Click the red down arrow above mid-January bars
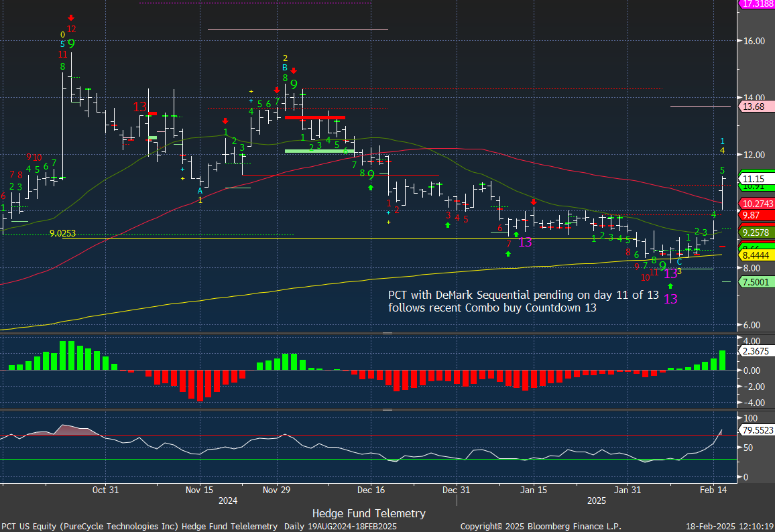The height and width of the screenshot is (532, 775). pos(534,202)
